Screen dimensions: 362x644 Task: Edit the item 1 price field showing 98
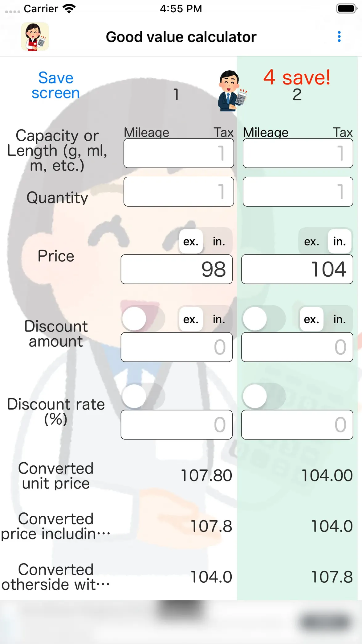177,269
